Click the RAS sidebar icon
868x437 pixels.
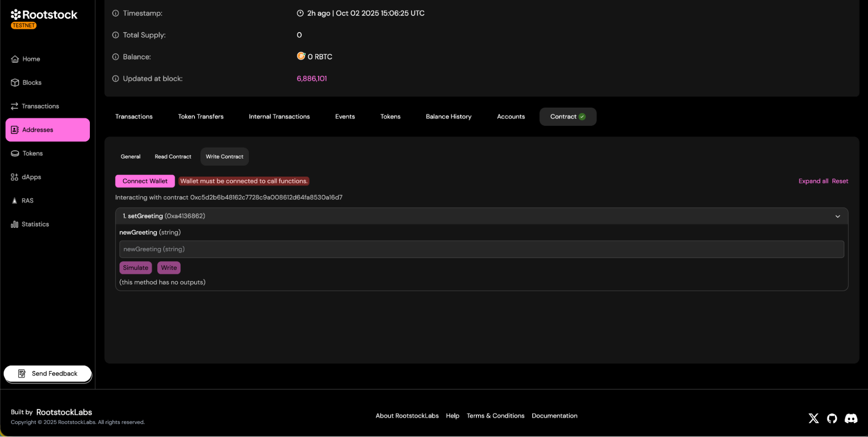click(x=14, y=200)
